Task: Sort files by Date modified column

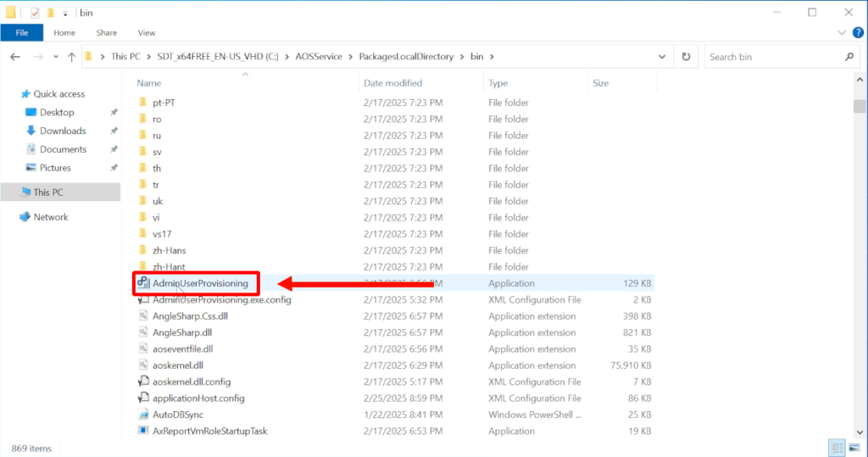Action: point(392,83)
